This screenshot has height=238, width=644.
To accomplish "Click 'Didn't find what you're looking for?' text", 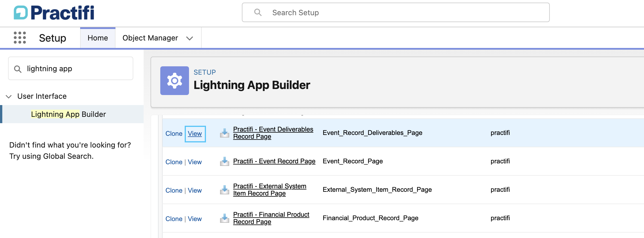I will click(x=70, y=145).
